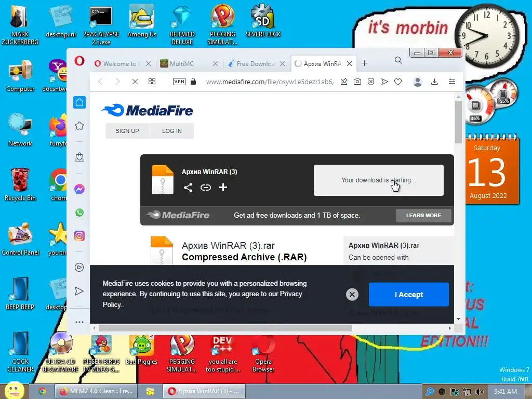The height and width of the screenshot is (399, 532).
Task: Click taskbar file explorer folder icon
Action: click(150, 391)
